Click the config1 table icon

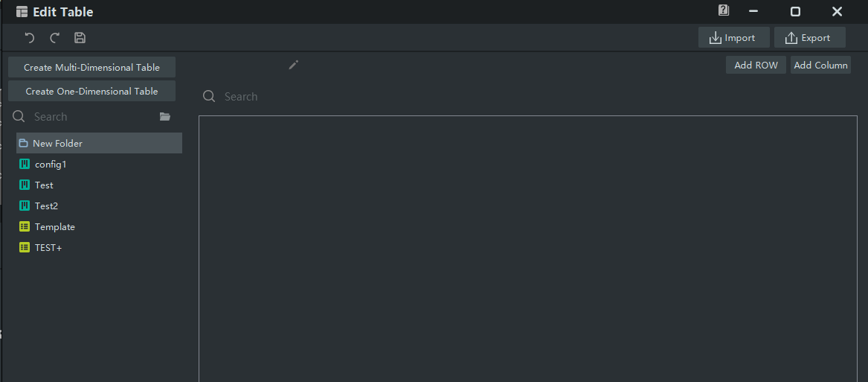[x=25, y=165]
